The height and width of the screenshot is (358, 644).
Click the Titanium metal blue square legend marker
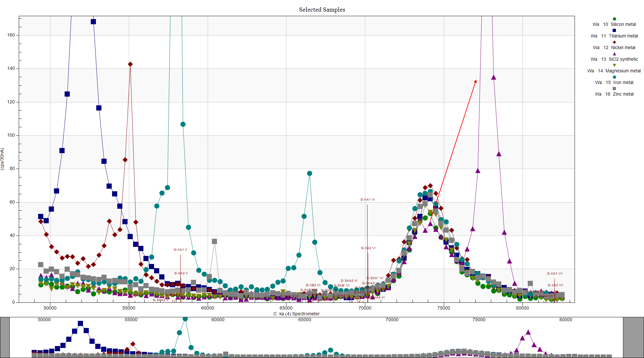click(614, 30)
